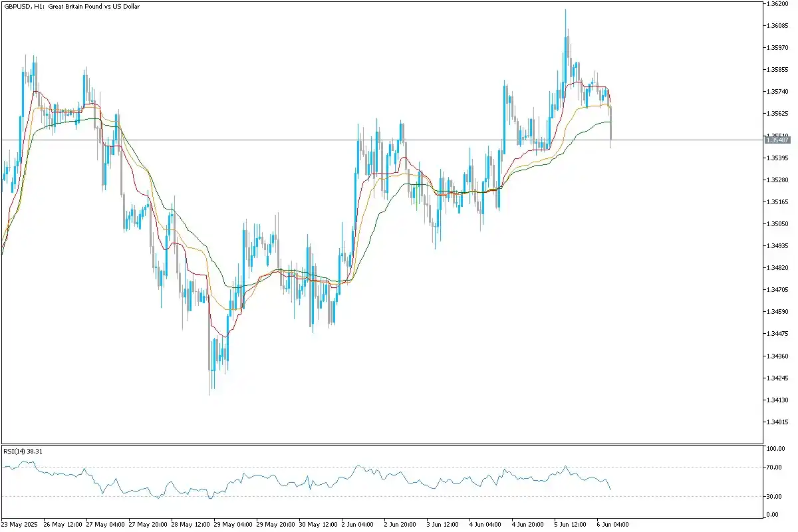
Task: Click the 1.36200 price axis label
Action: click(777, 4)
